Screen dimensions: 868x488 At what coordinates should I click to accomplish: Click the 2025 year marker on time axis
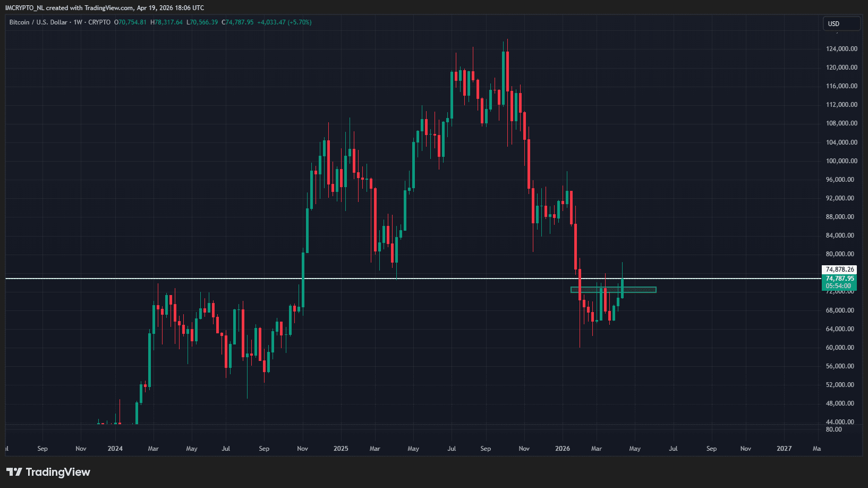point(341,449)
